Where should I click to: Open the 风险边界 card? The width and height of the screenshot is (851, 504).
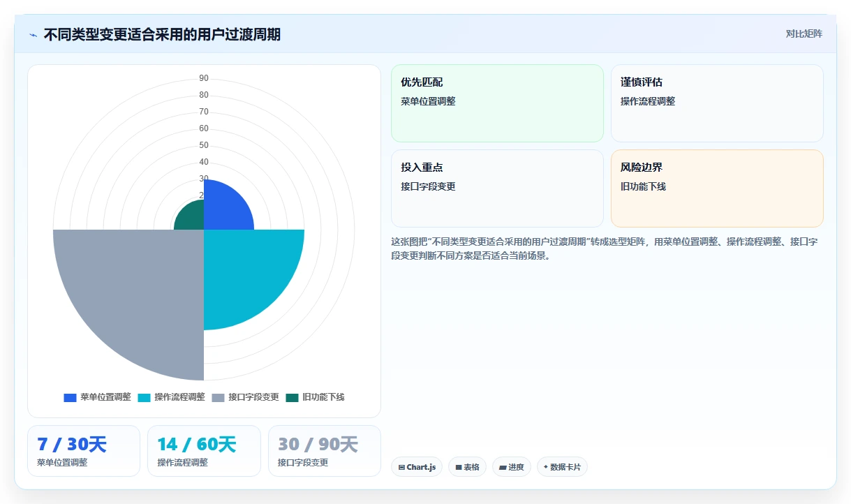(x=717, y=188)
